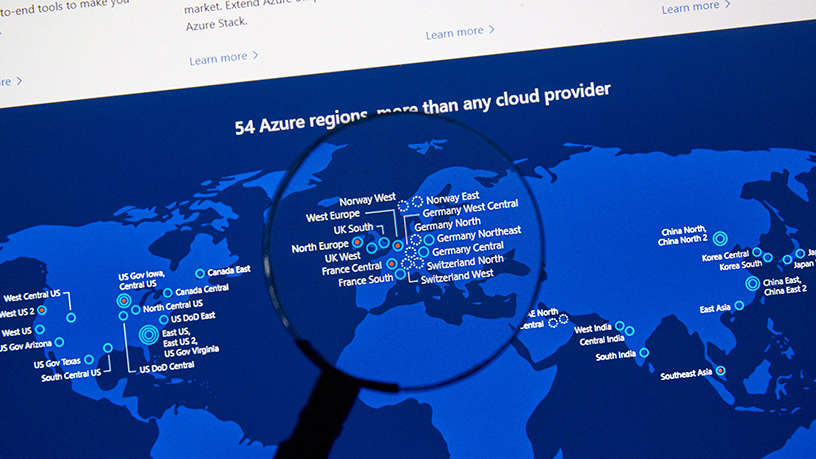
Task: Select the China North concentric marker
Action: pyautogui.click(x=720, y=237)
